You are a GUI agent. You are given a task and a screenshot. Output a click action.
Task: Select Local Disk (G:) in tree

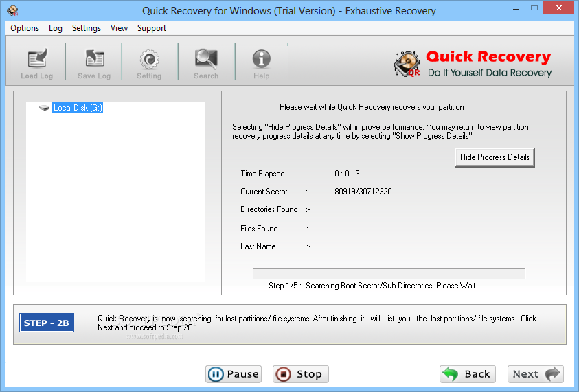[78, 108]
